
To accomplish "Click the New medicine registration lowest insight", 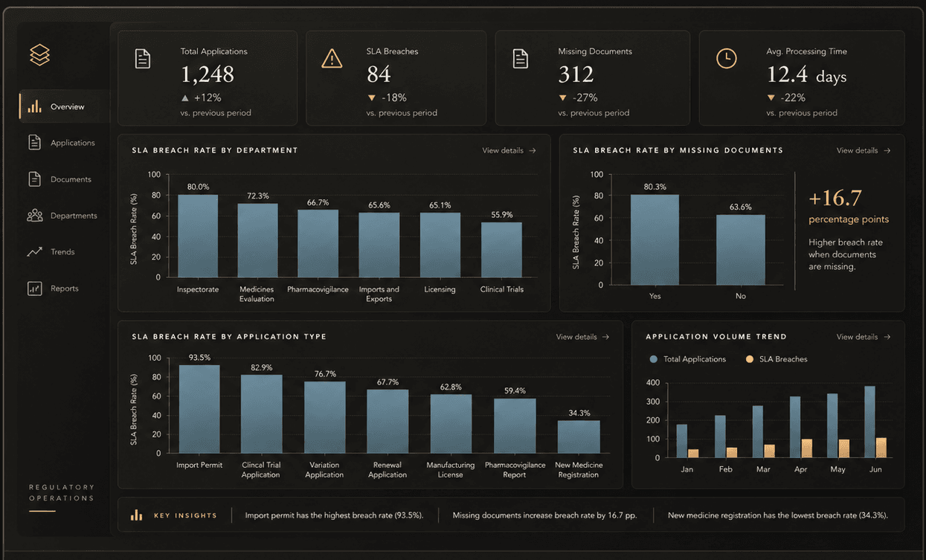I will click(777, 515).
